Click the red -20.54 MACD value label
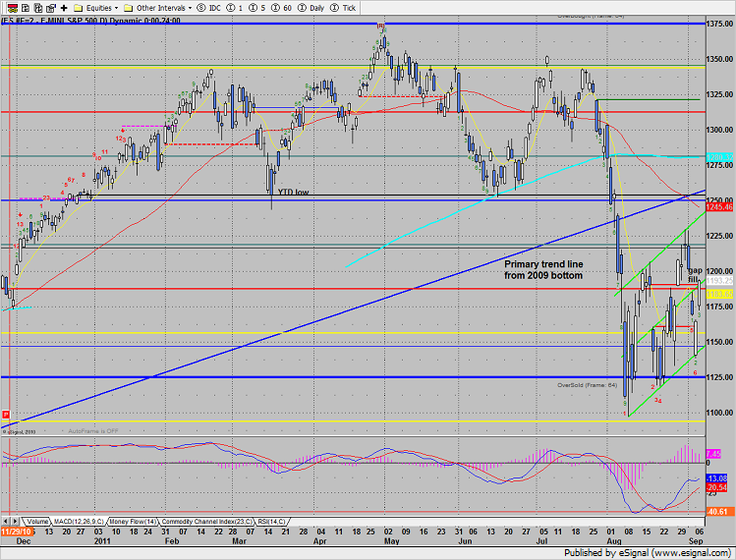 click(x=716, y=487)
